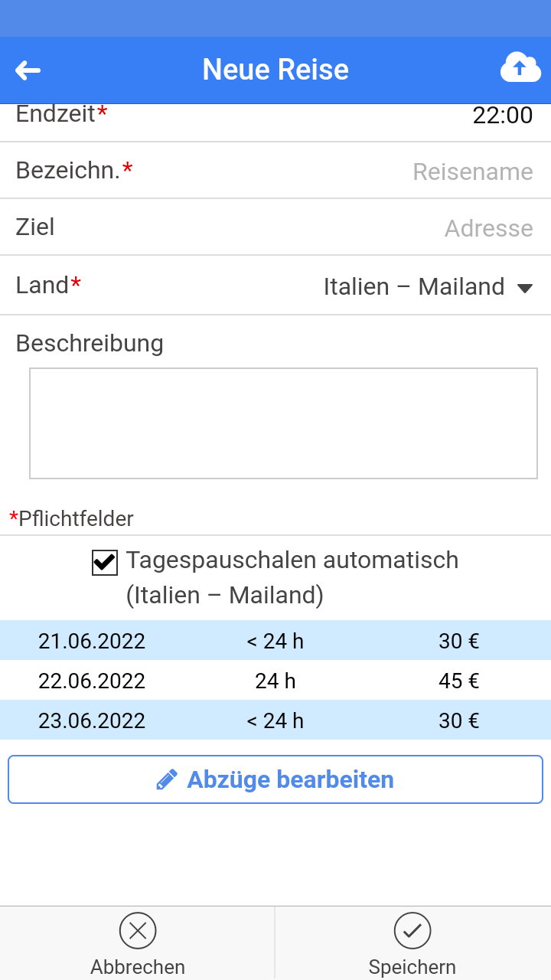
Task: Tap the Neue Reise title
Action: point(275,70)
